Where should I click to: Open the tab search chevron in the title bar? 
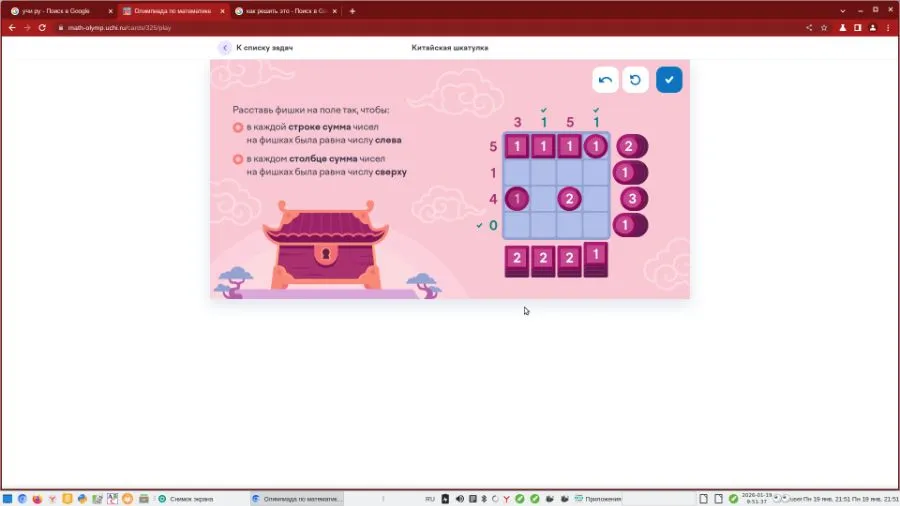click(843, 11)
